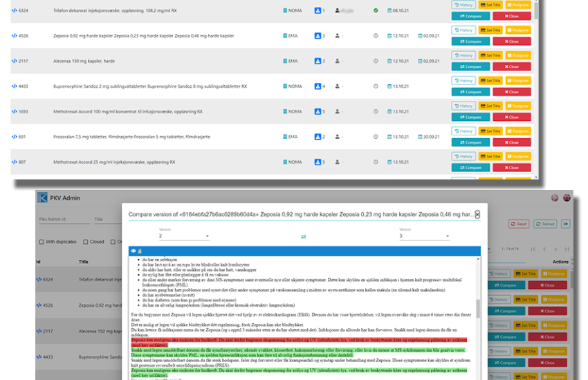
Task: Toggle the 'With duplicates' checkbox
Action: pyautogui.click(x=41, y=242)
